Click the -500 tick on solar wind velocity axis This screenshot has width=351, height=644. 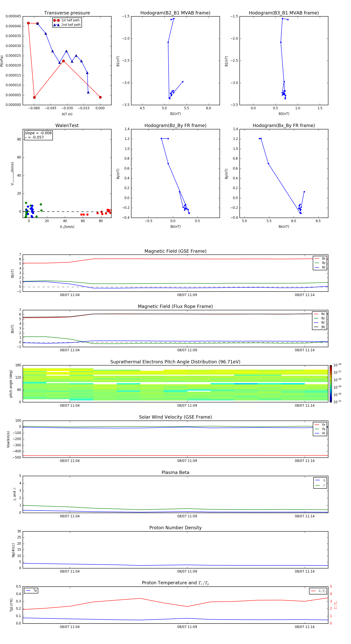pyautogui.click(x=17, y=457)
